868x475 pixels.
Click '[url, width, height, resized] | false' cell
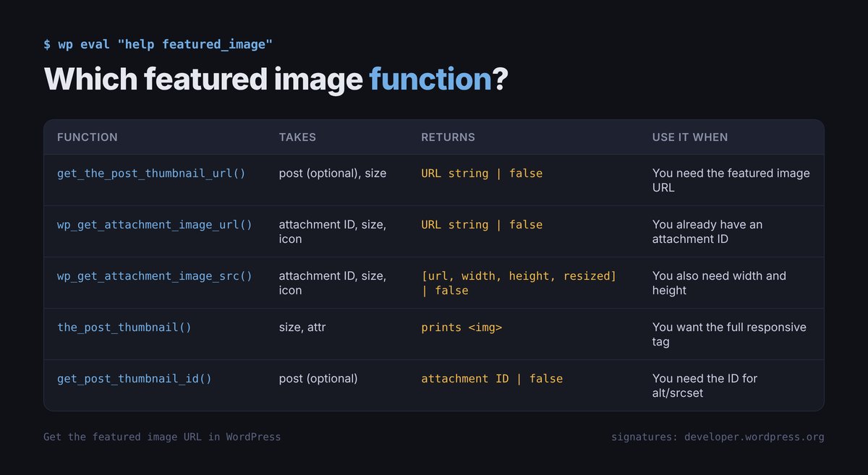tap(519, 283)
